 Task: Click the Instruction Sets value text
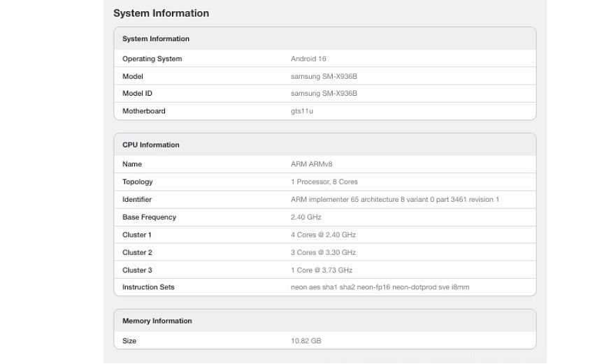[380, 287]
